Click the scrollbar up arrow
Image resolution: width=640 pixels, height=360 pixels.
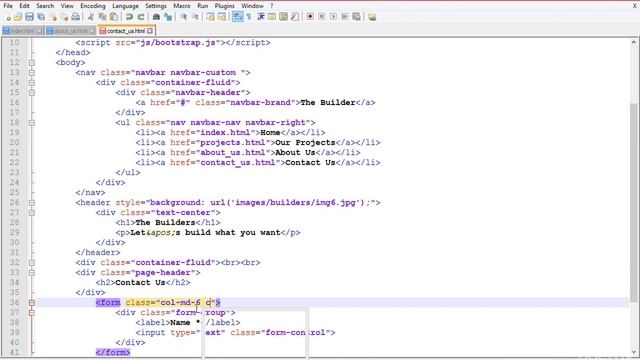(633, 42)
